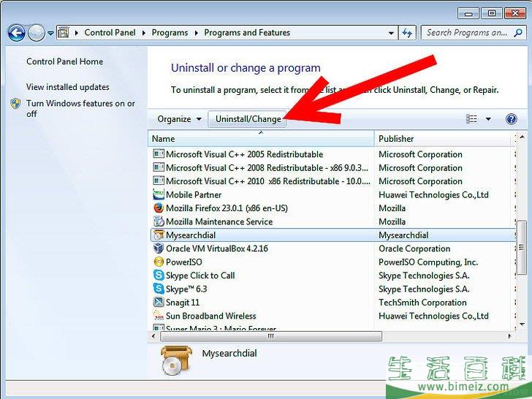
Task: Select the Mobile Partner icon
Action: [x=159, y=194]
